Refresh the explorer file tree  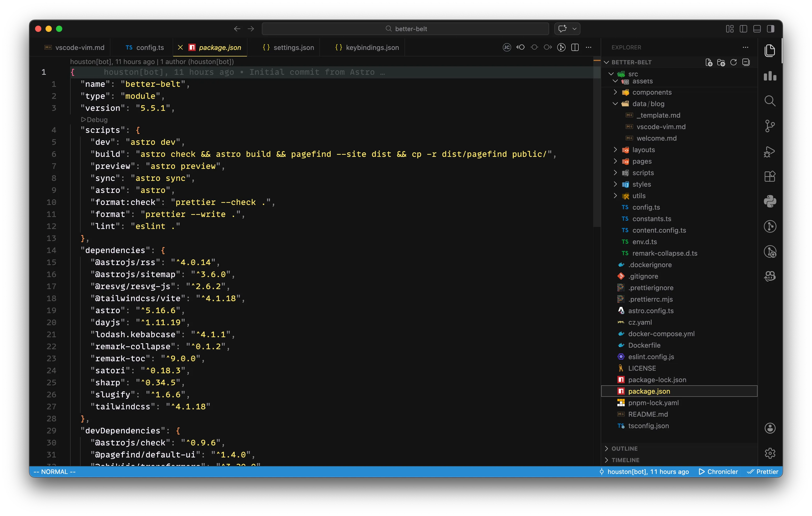coord(734,62)
